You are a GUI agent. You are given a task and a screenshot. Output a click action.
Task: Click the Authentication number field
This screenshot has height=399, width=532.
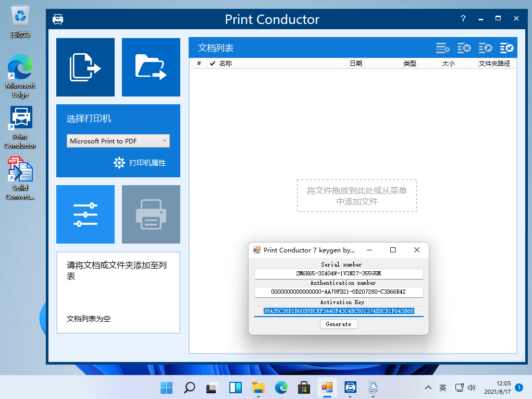pyautogui.click(x=339, y=292)
